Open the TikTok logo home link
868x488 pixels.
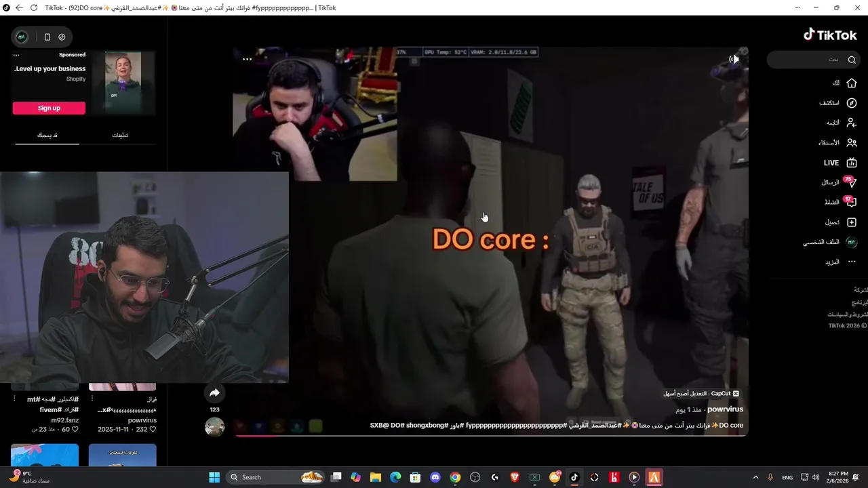point(830,35)
